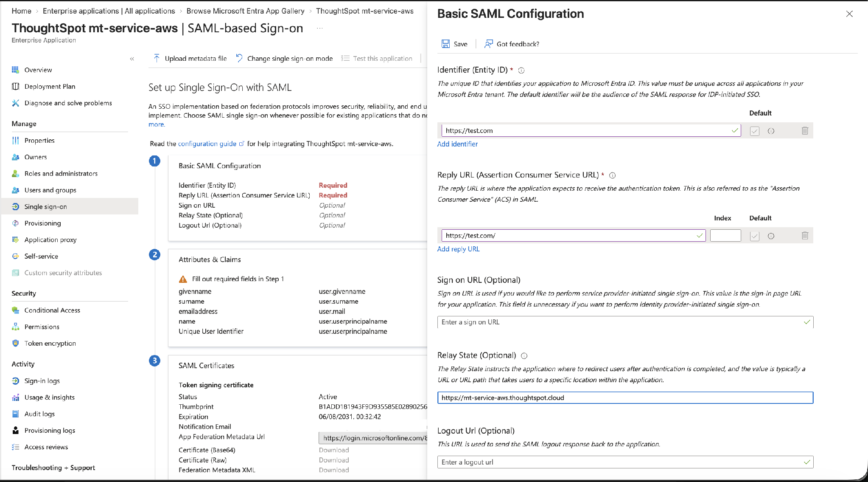This screenshot has height=482, width=868.
Task: Click the Relay State URL input field
Action: pos(625,397)
